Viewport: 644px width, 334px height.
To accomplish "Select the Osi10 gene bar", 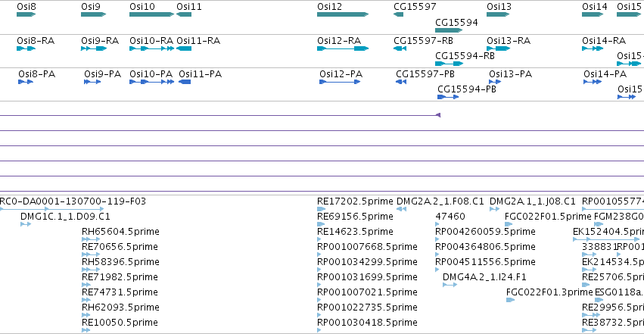I will pos(151,14).
